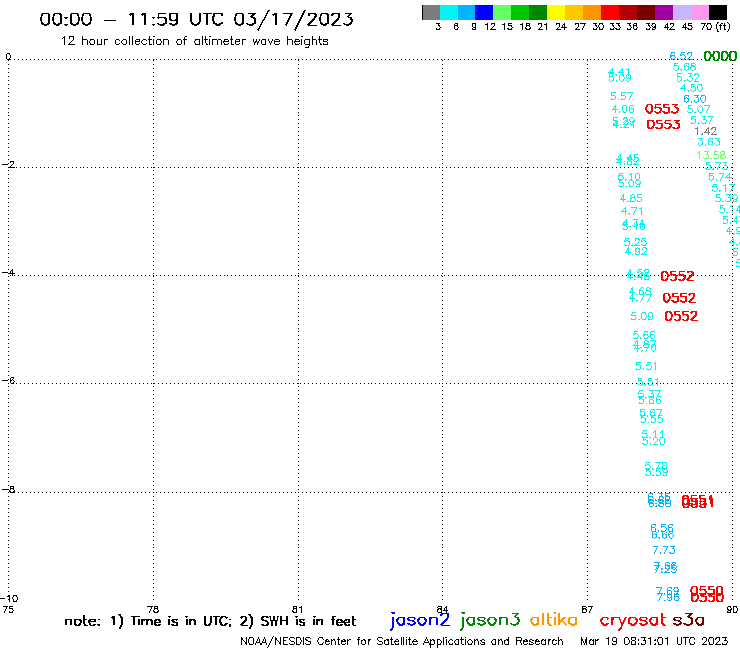This screenshot has height=650, width=740.
Task: Click the wave height value "7.73"
Action: (664, 550)
